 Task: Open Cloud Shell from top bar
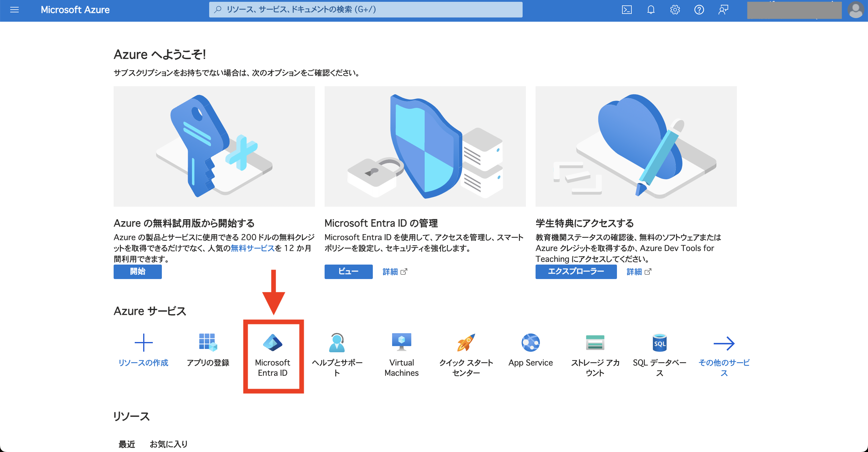tap(626, 10)
